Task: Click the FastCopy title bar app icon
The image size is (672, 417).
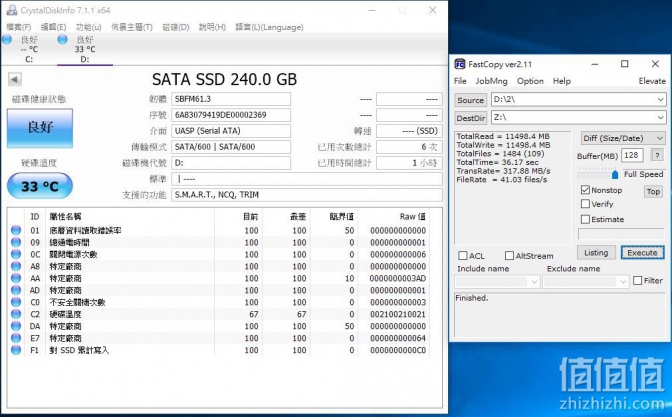Action: tap(460, 64)
